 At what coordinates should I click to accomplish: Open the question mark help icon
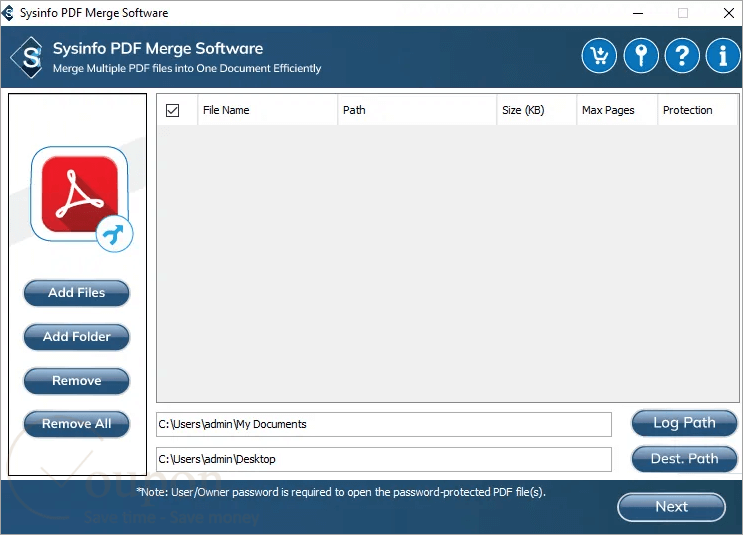682,56
